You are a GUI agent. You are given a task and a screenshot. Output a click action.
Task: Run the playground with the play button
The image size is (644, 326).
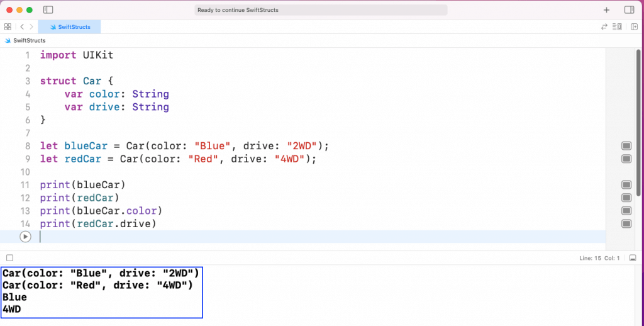coord(25,237)
